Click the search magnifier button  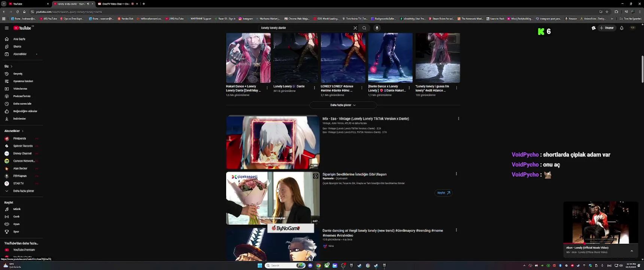(x=364, y=28)
